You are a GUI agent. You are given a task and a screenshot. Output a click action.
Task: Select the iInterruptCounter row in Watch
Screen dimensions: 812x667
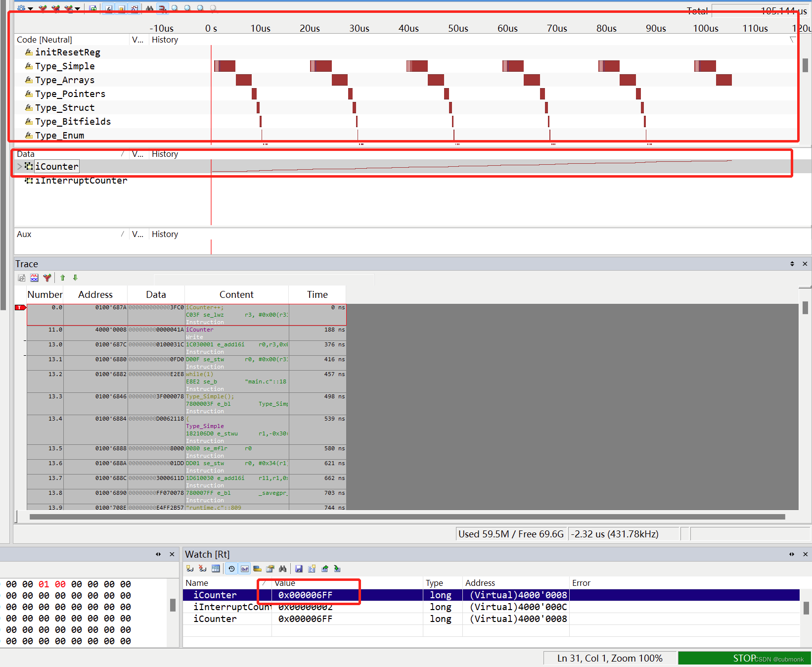(x=491, y=607)
